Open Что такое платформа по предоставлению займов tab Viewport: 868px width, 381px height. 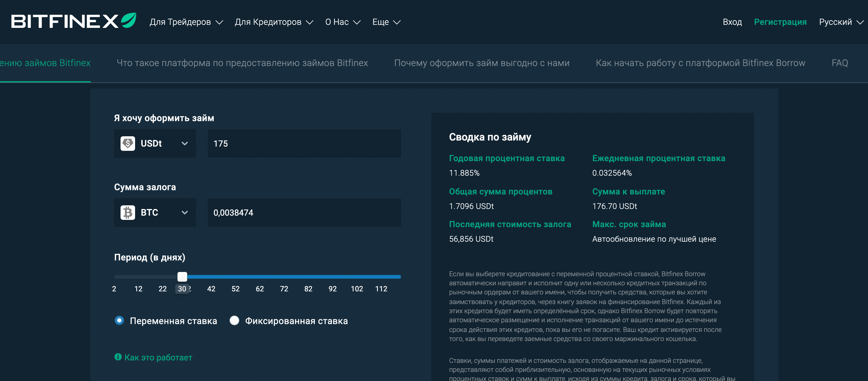[x=242, y=63]
